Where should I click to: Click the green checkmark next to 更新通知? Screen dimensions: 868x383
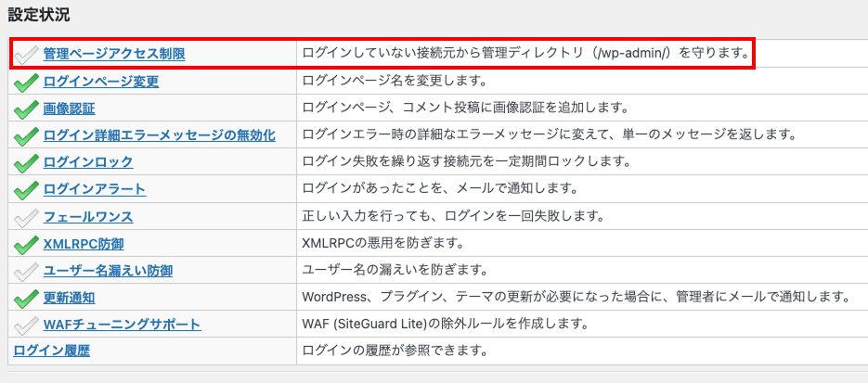click(26, 298)
